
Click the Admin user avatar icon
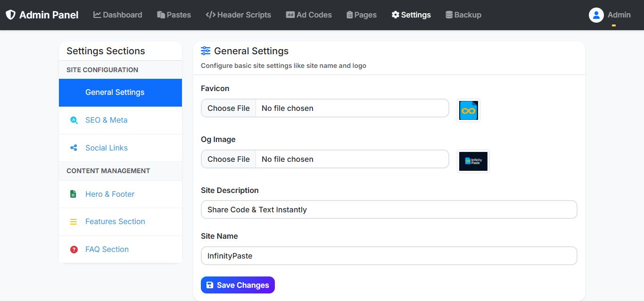[596, 15]
